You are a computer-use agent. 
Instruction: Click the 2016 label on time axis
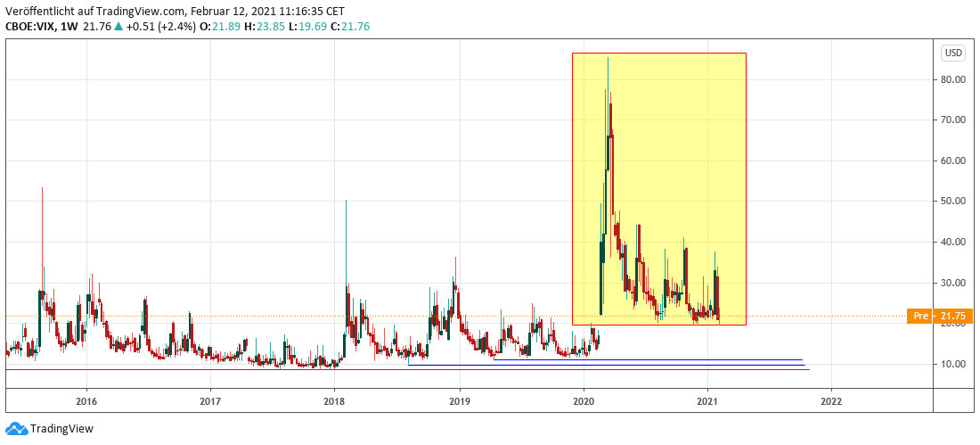click(x=86, y=402)
